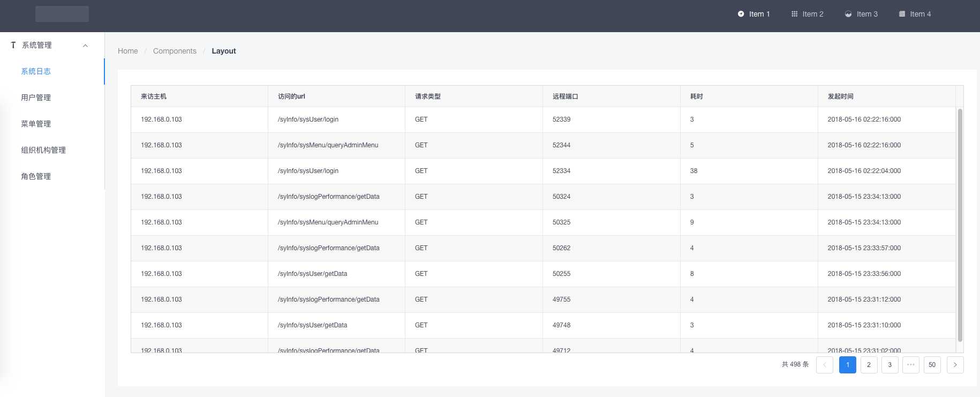
Task: Click the port 50262 cell
Action: [612, 248]
